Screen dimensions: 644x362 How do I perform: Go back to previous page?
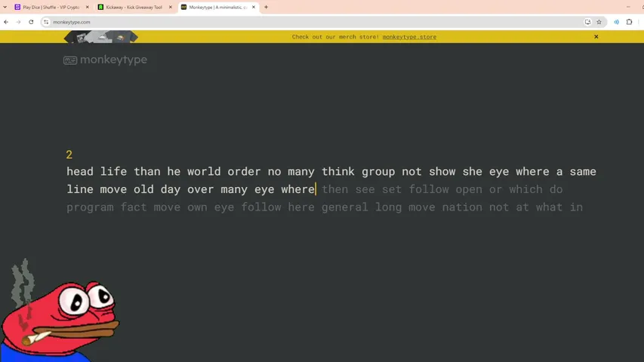click(6, 22)
